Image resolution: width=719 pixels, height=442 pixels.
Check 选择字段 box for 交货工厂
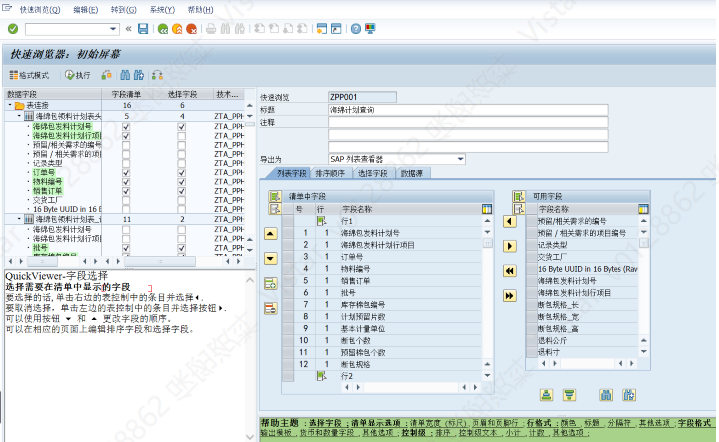pyautogui.click(x=182, y=200)
